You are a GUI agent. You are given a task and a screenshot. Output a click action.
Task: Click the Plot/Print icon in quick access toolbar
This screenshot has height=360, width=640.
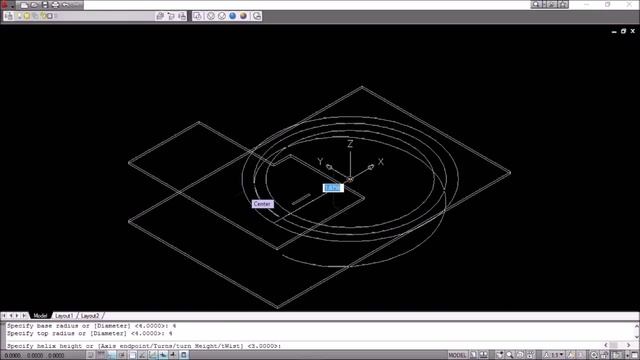pyautogui.click(x=55, y=5)
